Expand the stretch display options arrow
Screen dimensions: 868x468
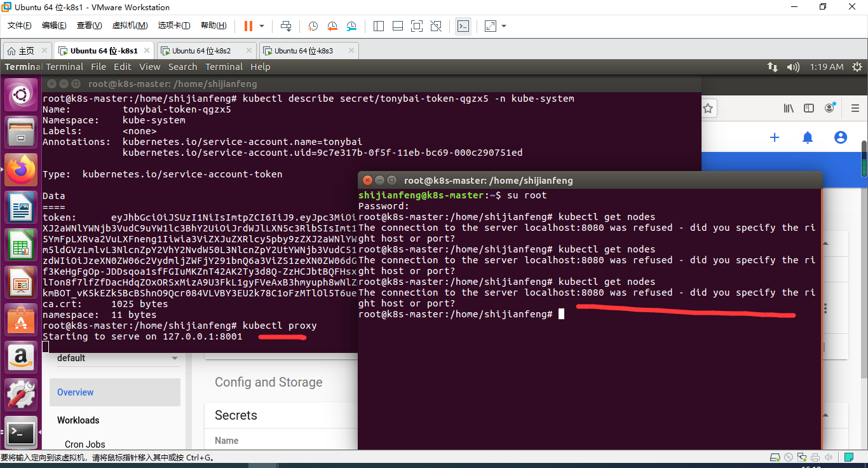pos(504,26)
